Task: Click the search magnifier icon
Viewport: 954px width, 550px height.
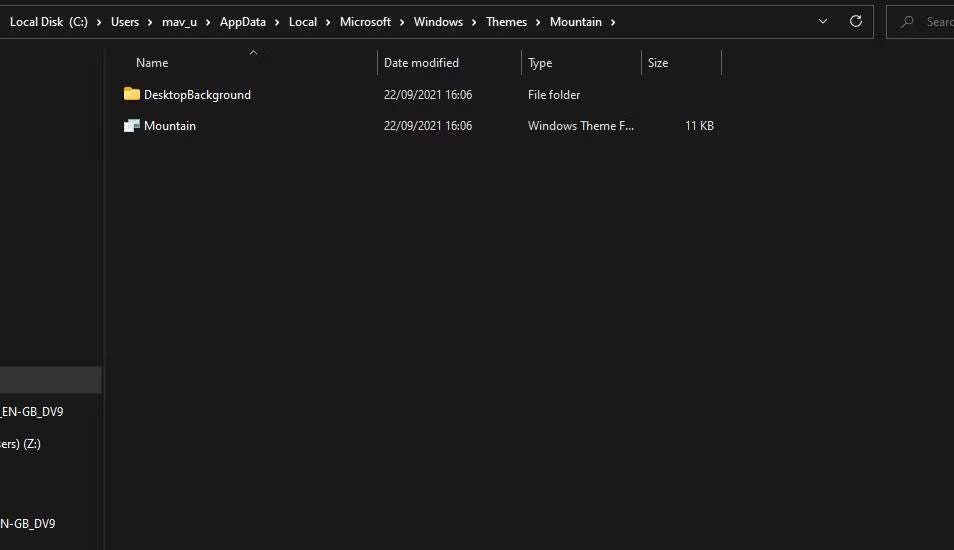Action: pyautogui.click(x=907, y=22)
